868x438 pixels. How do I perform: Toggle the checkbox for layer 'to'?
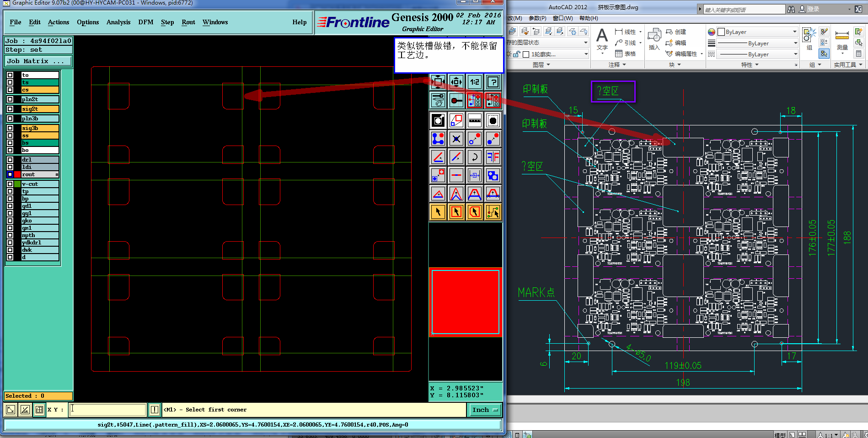pos(10,75)
